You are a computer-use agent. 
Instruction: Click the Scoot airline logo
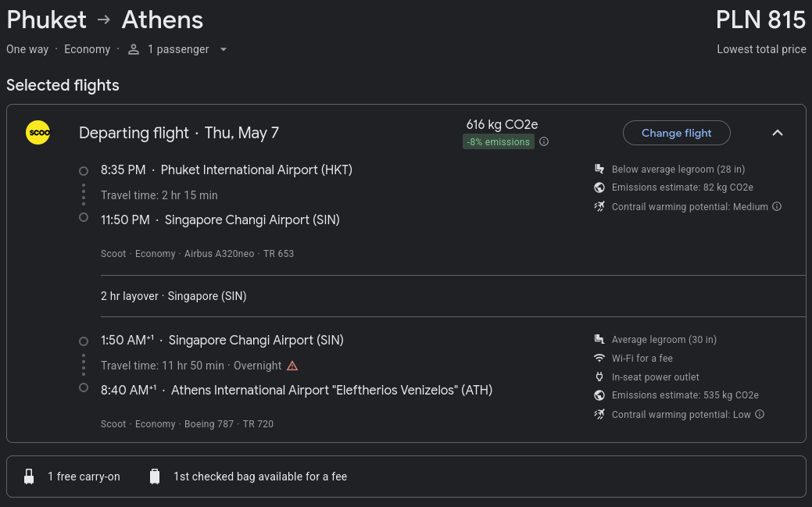[x=38, y=133]
